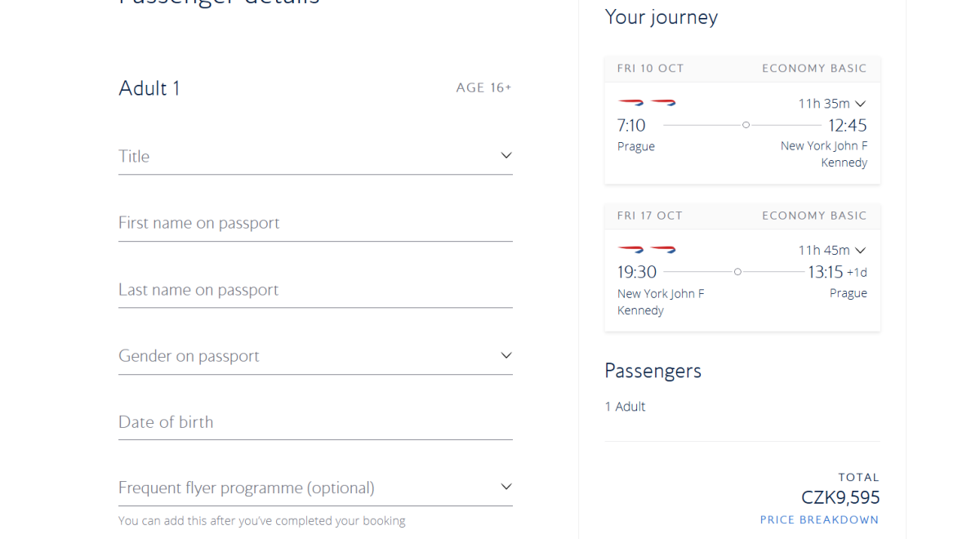
Task: Click second airline logo on outbound flight
Action: pos(663,103)
